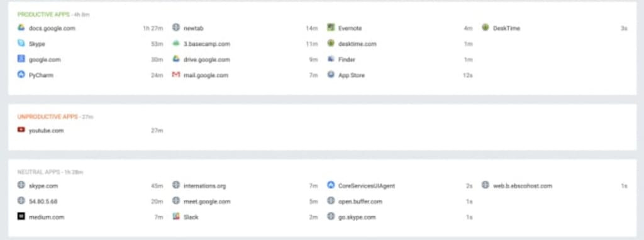Click the google.com label
This screenshot has width=644, height=240.
pos(45,60)
